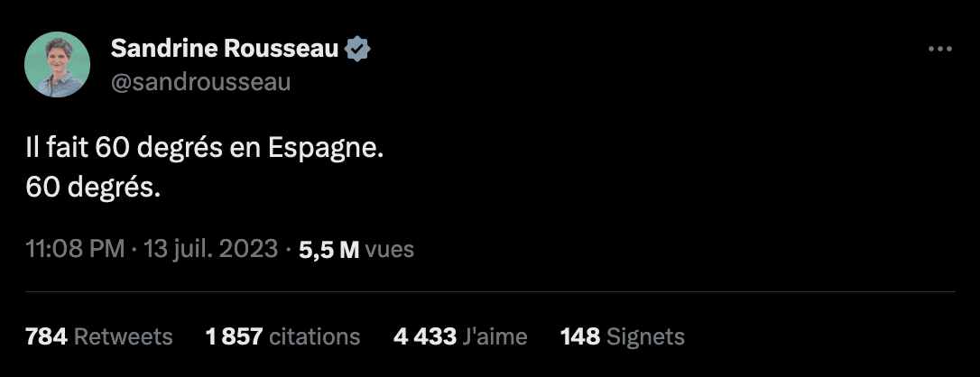The height and width of the screenshot is (377, 980).
Task: Click the 'vues' label
Action: [390, 250]
